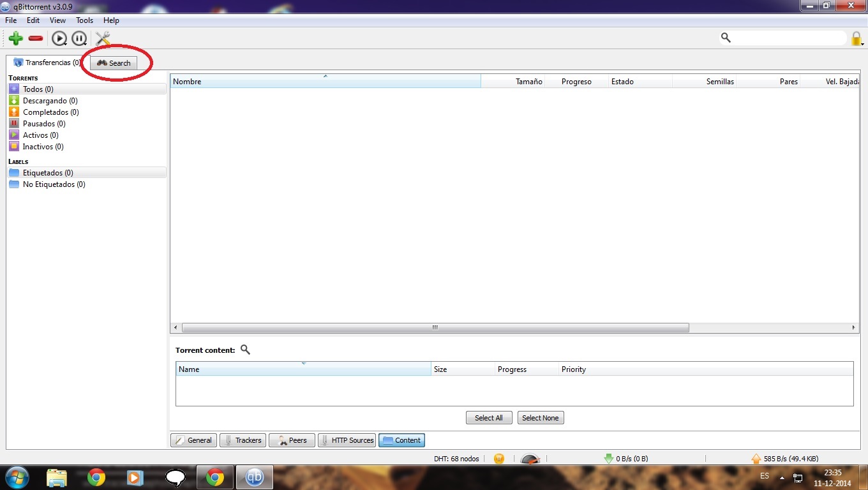The height and width of the screenshot is (490, 868).
Task: Open the View menu
Action: tap(57, 20)
